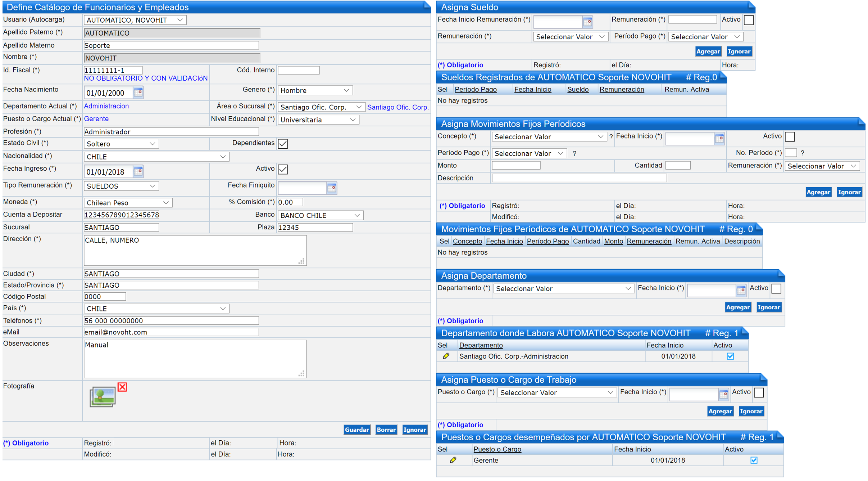Open the Fecha Ingreso calendar icon
Image resolution: width=868 pixels, height=481 pixels.
[138, 171]
